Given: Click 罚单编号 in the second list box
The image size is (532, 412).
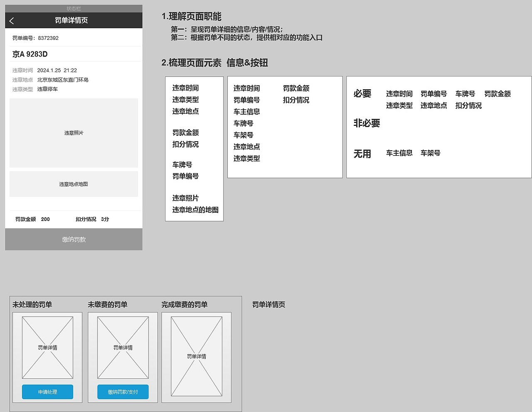Looking at the screenshot, I should point(246,100).
